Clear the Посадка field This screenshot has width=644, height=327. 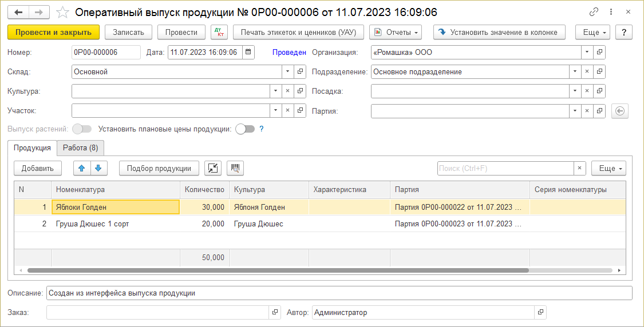click(587, 91)
